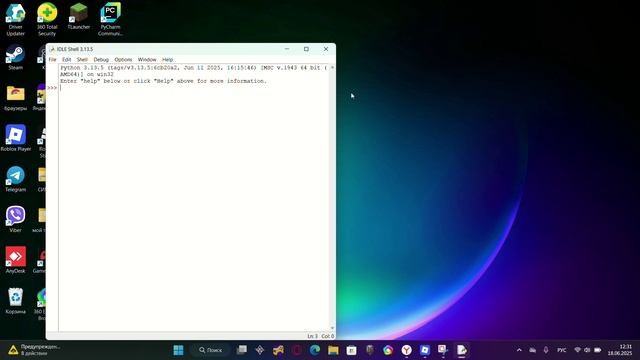Open Microsoft Store from the taskbar

[351, 350]
